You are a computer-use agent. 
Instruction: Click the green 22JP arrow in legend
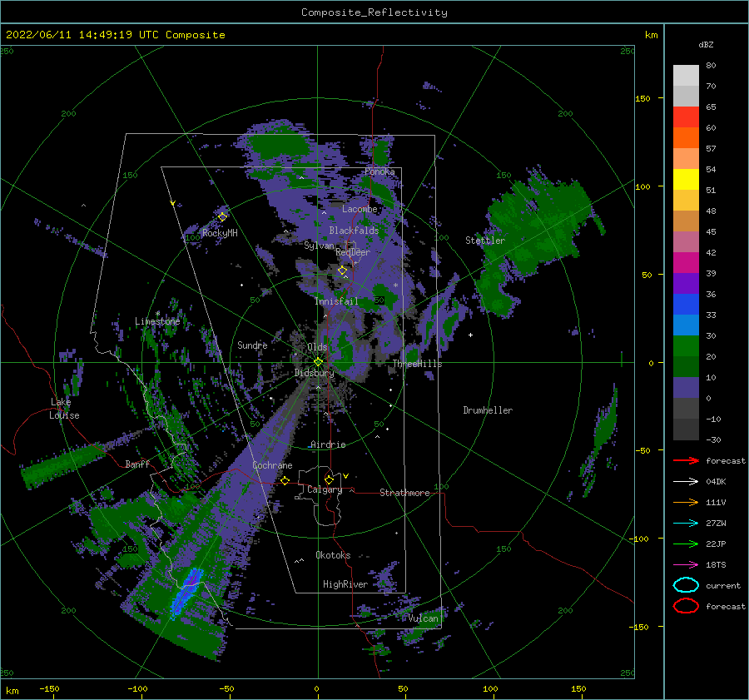tap(686, 544)
